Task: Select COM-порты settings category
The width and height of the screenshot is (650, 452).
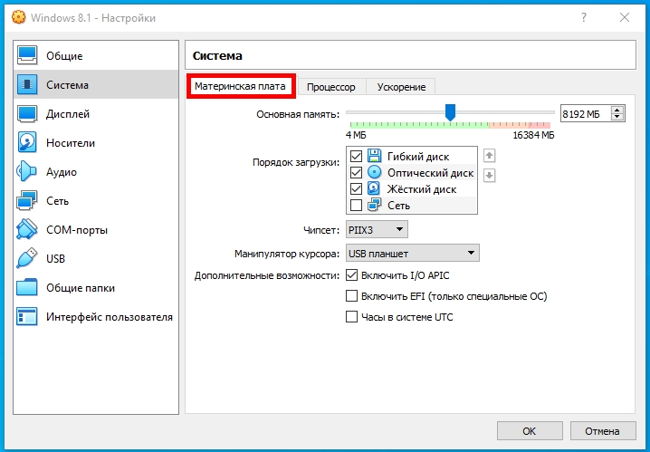Action: tap(96, 230)
